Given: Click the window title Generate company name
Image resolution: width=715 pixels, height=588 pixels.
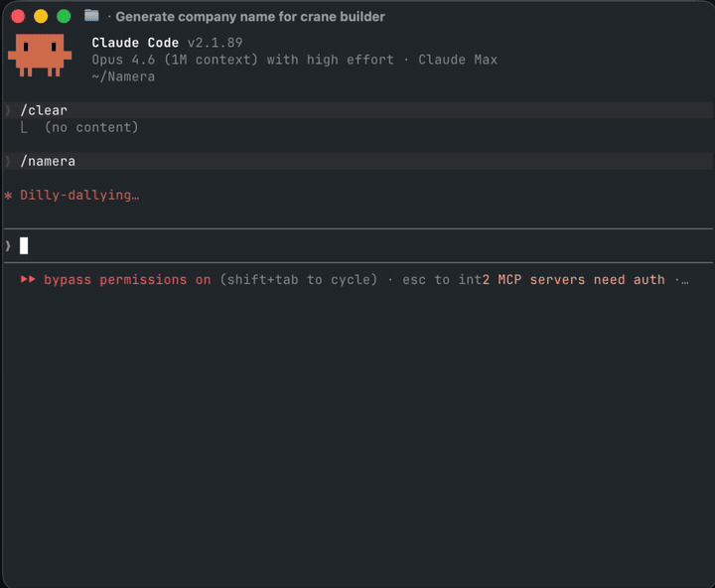Looking at the screenshot, I should 250,17.
